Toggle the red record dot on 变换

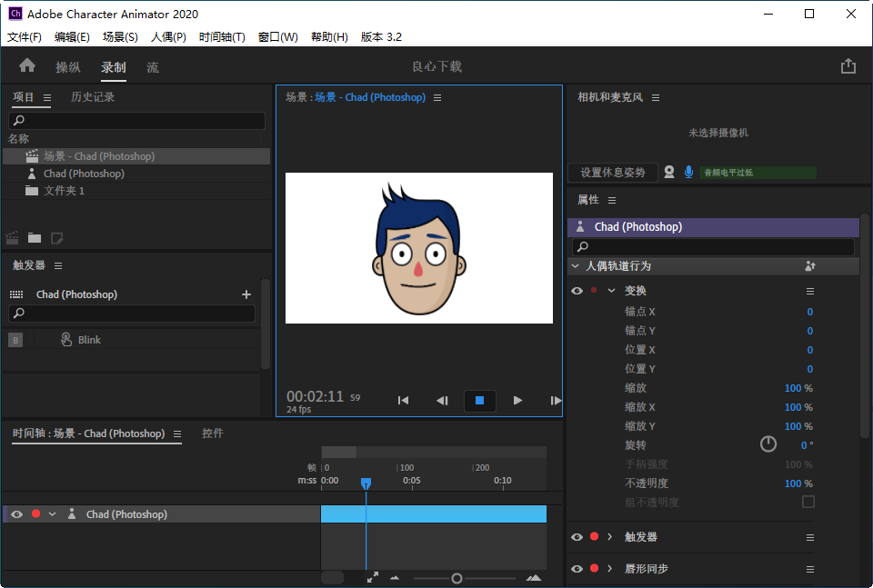(595, 290)
